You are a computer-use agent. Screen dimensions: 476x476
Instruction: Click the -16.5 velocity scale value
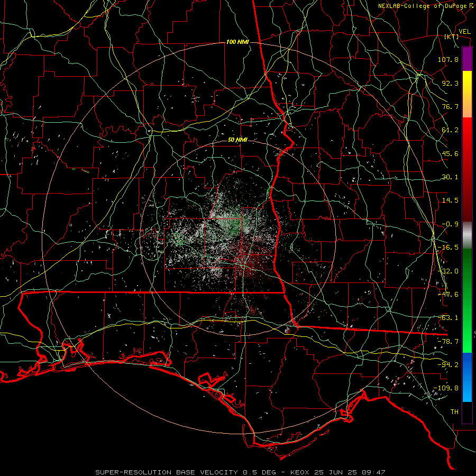coord(448,248)
